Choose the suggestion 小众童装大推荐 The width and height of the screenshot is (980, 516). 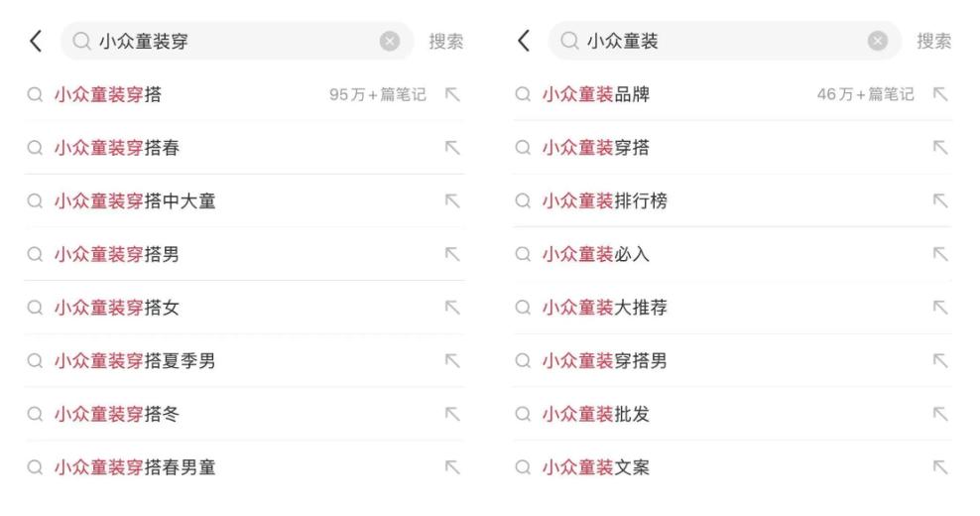(x=604, y=308)
